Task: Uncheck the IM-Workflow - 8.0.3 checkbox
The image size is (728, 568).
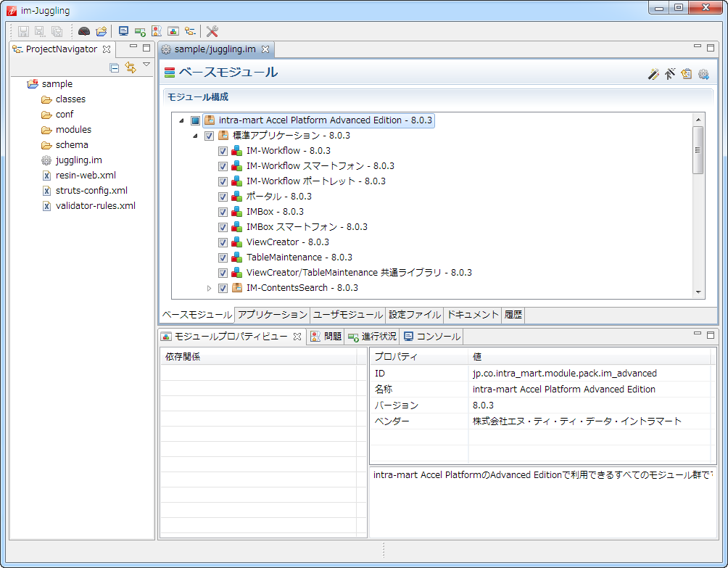Action: (x=223, y=152)
